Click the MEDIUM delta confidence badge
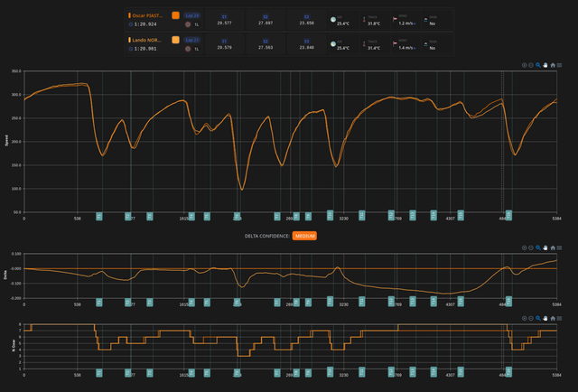The image size is (578, 392). pos(304,236)
